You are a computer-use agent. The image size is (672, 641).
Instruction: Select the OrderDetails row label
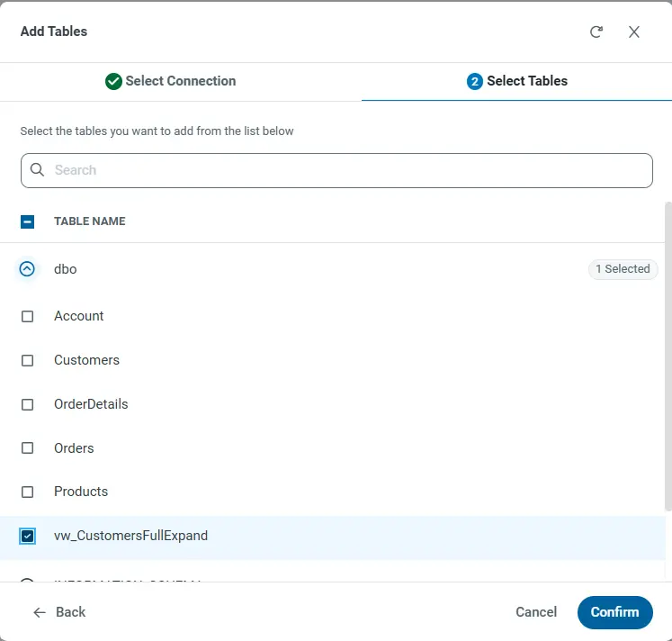point(91,404)
